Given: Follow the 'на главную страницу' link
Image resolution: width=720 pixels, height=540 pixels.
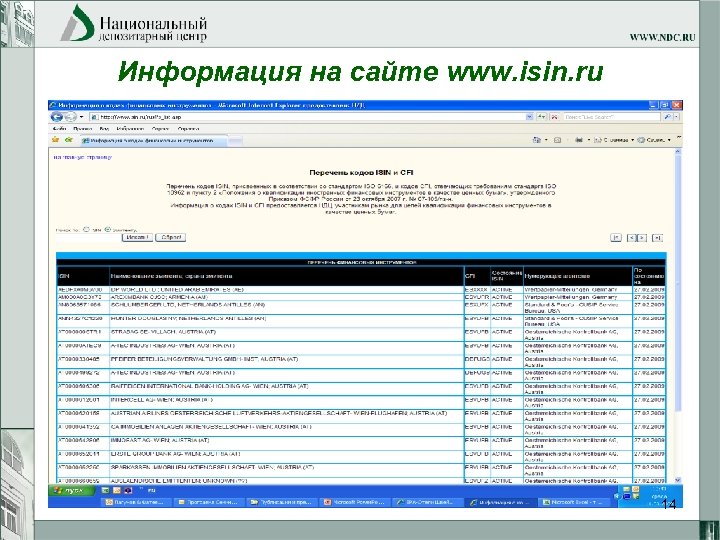Looking at the screenshot, I should tap(83, 157).
